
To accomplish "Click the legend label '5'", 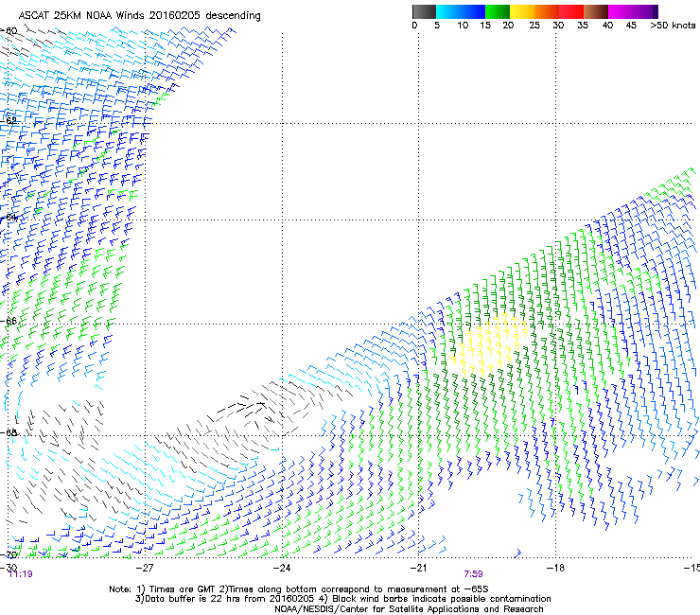I will (437, 26).
